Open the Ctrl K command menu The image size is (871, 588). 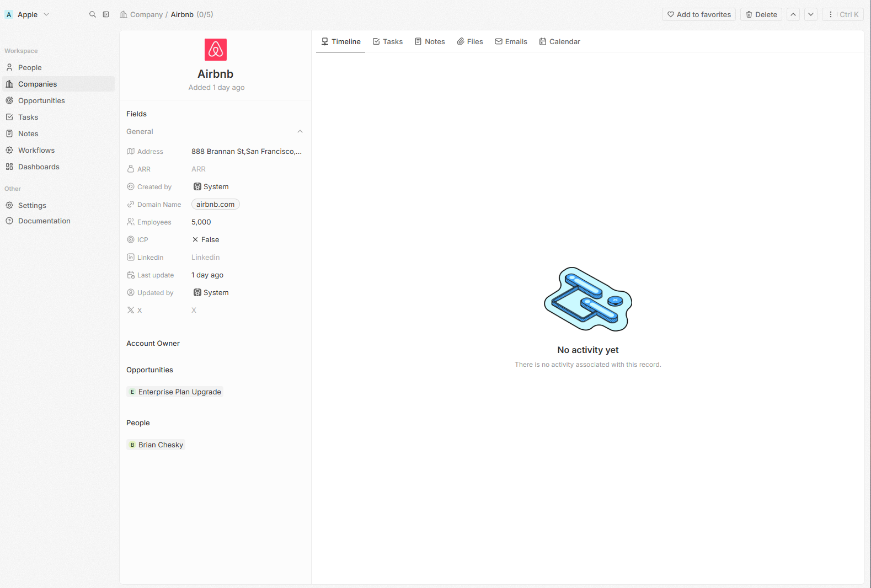click(x=843, y=14)
